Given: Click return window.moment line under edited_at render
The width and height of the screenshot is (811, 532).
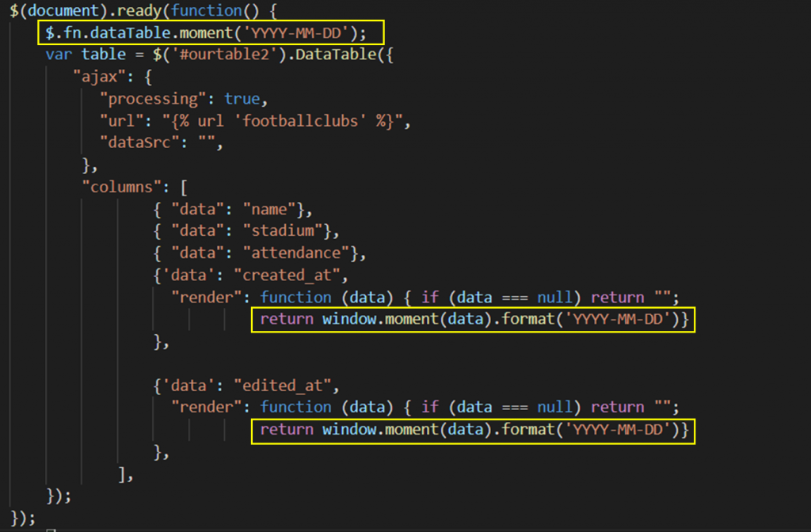Looking at the screenshot, I should pos(474,430).
